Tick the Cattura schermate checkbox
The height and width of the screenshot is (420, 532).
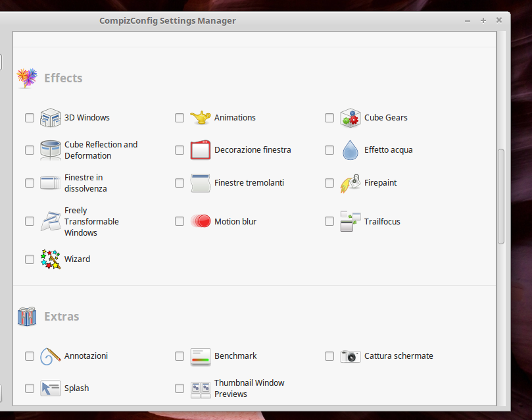tap(329, 356)
